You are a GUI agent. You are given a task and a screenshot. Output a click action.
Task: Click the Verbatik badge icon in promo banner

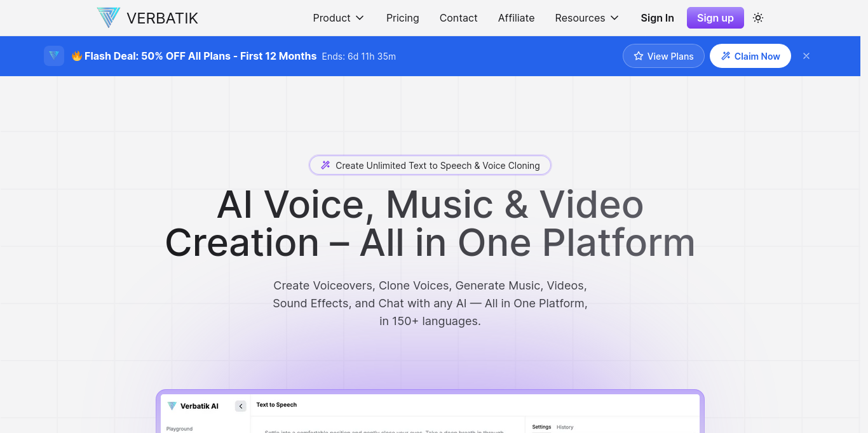click(x=54, y=56)
